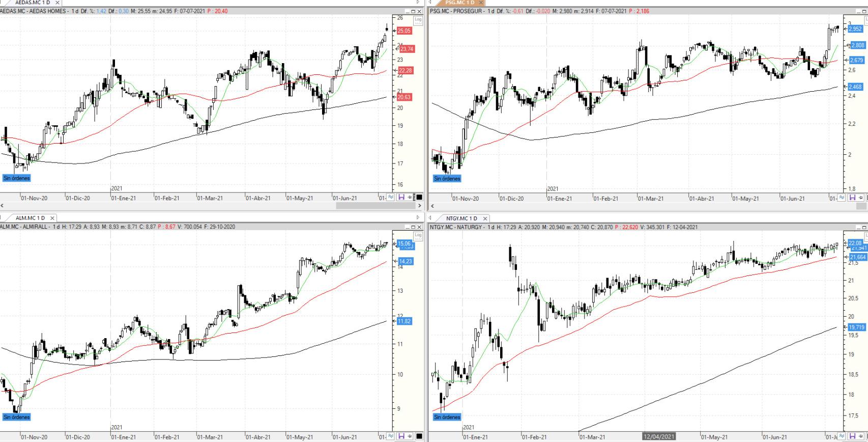Click the save icon in AEDAS chart
The height and width of the screenshot is (442, 868).
pyautogui.click(x=401, y=198)
